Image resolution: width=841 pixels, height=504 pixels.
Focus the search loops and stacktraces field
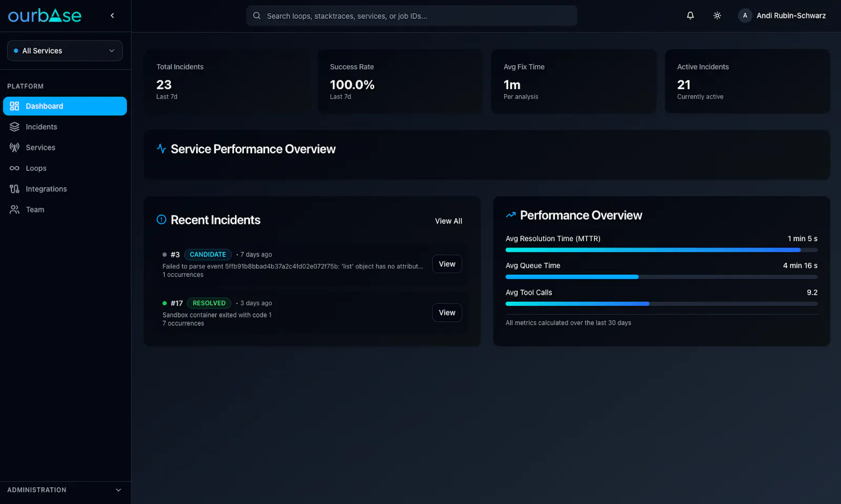[x=412, y=16]
